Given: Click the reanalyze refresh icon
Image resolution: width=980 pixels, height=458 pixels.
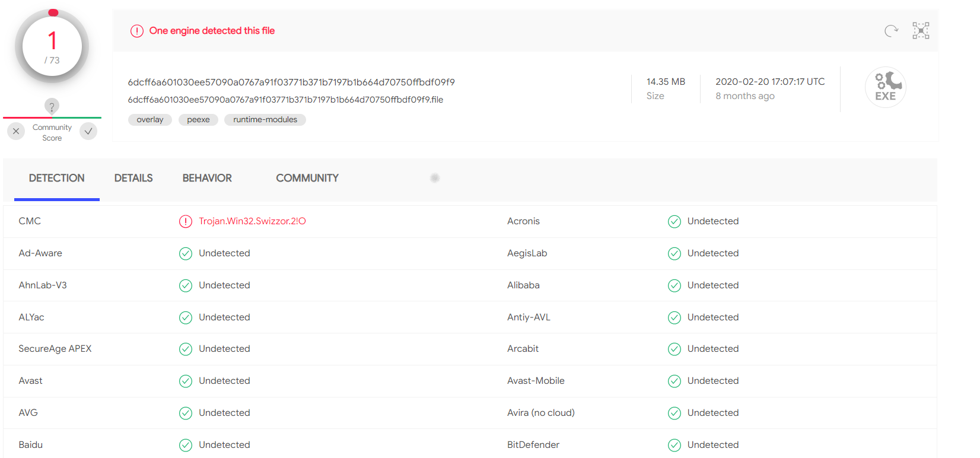Looking at the screenshot, I should (x=891, y=31).
